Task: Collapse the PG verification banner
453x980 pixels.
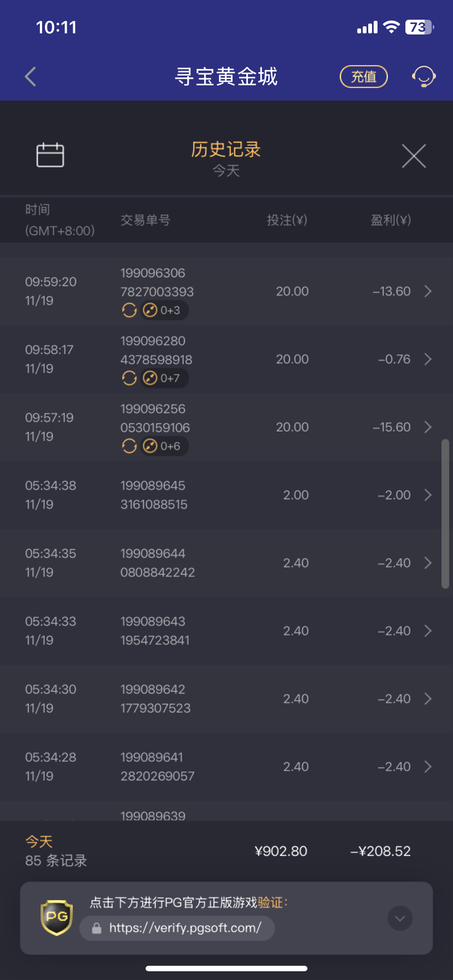Action: [x=400, y=918]
